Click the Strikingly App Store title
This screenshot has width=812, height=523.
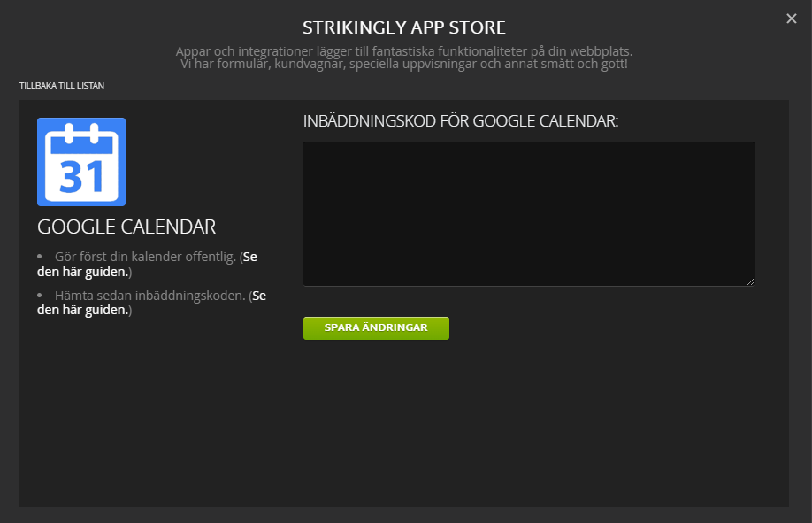tap(404, 27)
